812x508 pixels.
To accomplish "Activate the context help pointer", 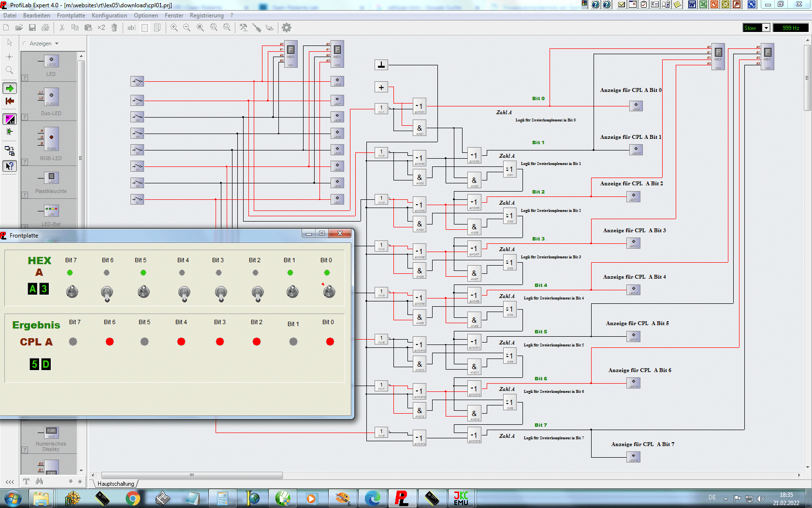I will [x=10, y=166].
